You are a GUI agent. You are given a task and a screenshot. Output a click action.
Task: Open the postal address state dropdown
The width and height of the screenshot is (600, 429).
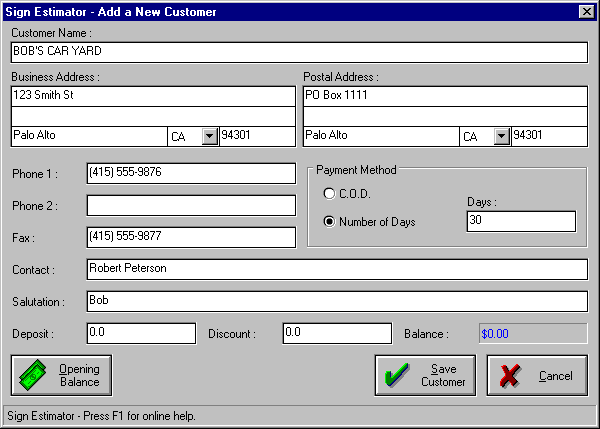coord(500,136)
